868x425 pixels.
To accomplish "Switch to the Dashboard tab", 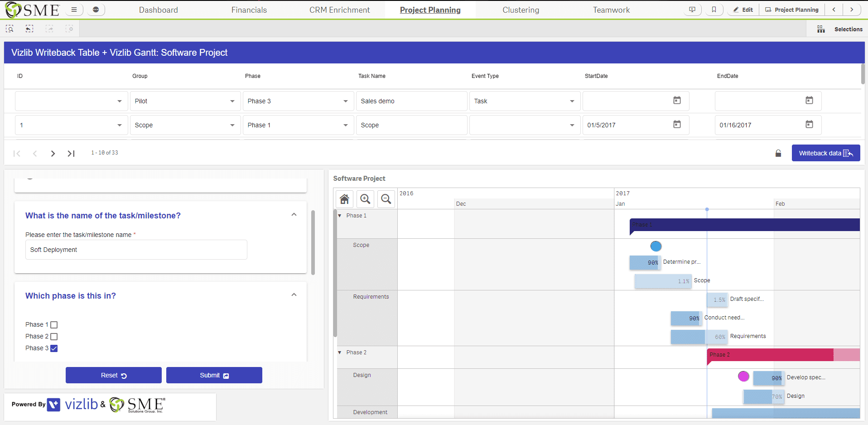I will pyautogui.click(x=159, y=10).
